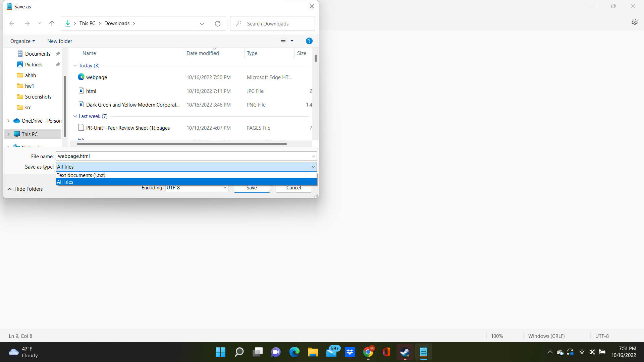Click the Back navigation arrow
Image resolution: width=644 pixels, height=362 pixels.
click(x=12, y=23)
